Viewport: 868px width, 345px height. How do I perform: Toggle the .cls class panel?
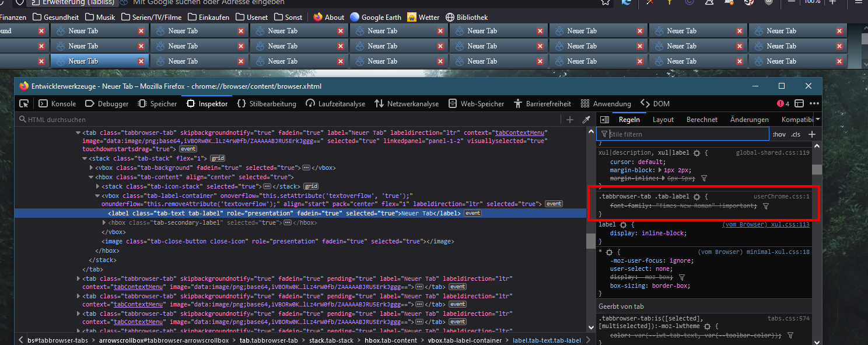(796, 134)
